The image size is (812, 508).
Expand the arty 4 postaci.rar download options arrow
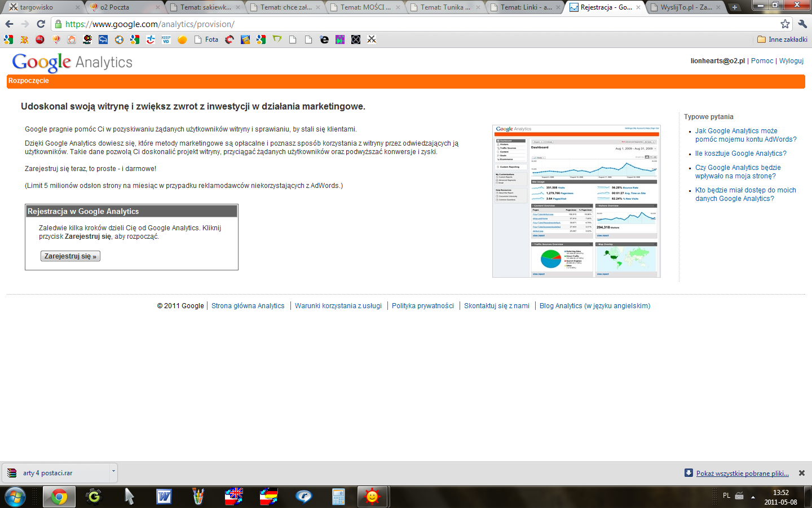click(x=113, y=471)
